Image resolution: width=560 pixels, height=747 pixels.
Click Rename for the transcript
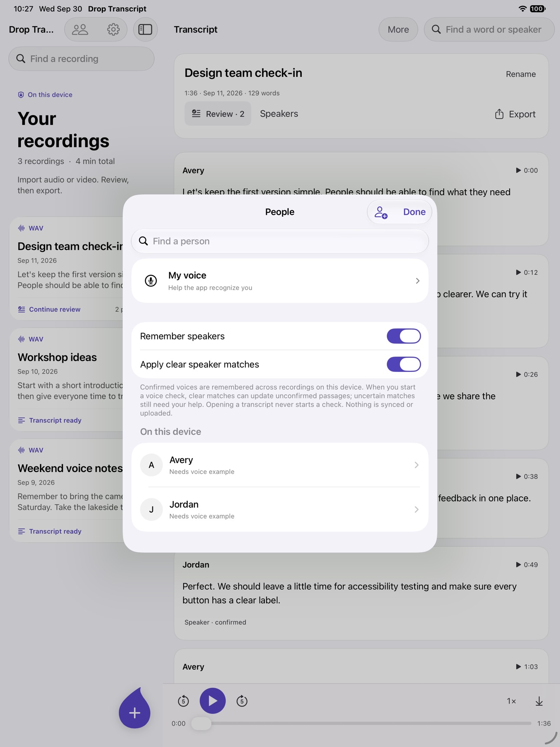click(x=520, y=74)
